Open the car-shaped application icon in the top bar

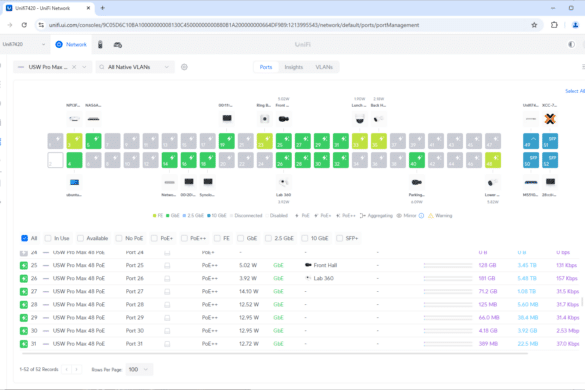[118, 45]
